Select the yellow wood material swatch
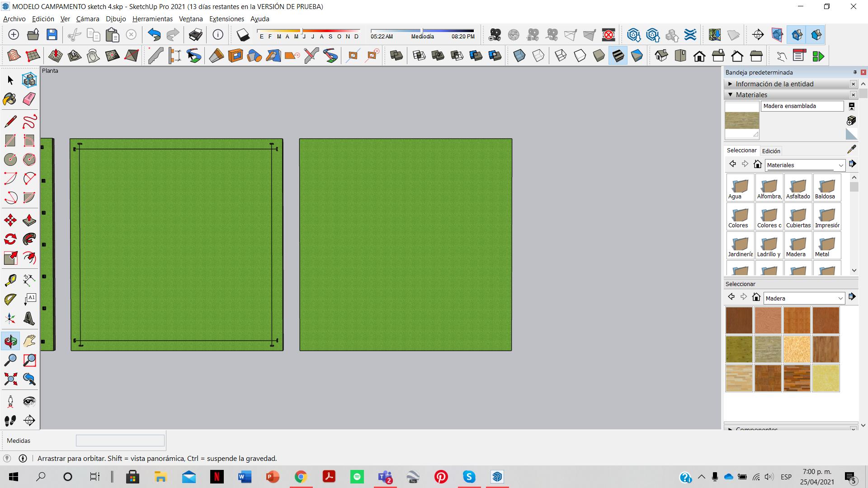Image resolution: width=868 pixels, height=488 pixels. [826, 378]
